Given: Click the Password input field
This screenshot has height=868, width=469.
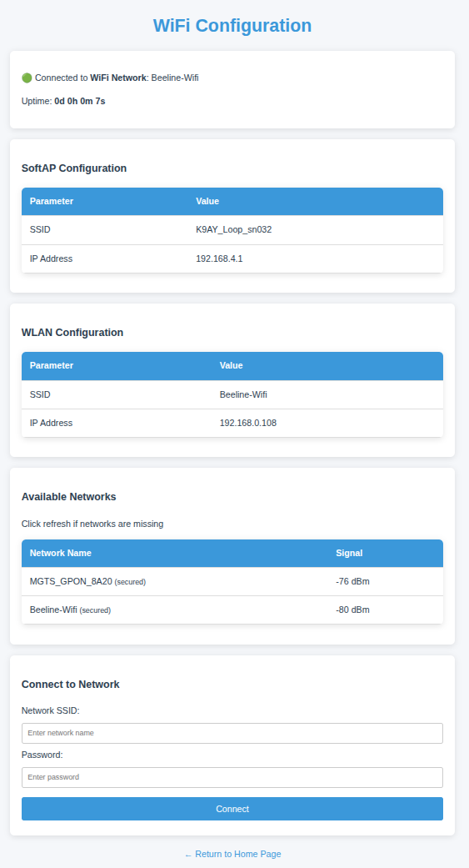Looking at the screenshot, I should 232,777.
